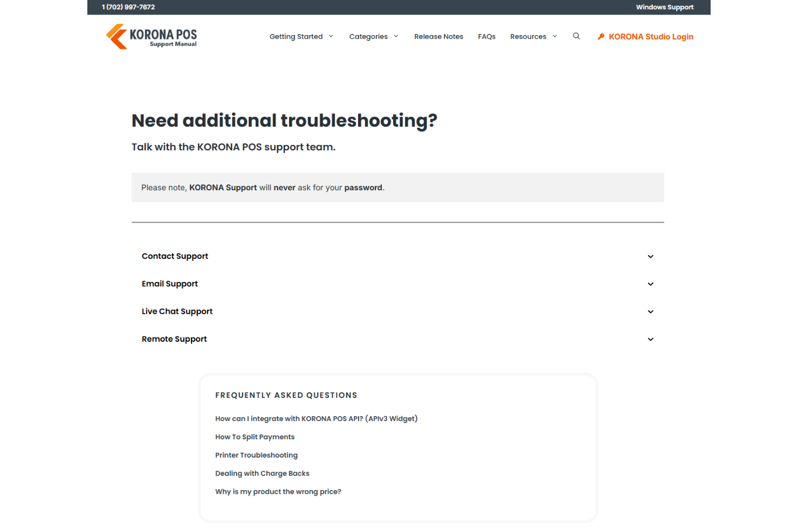This screenshot has height=532, width=798.
Task: Click the KORONA Studio Login link
Action: point(651,37)
